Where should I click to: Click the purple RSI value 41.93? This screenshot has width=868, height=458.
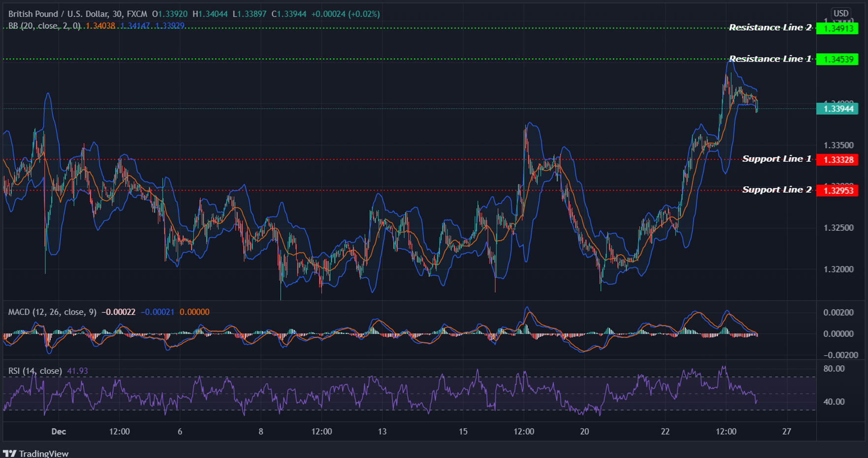click(x=77, y=370)
